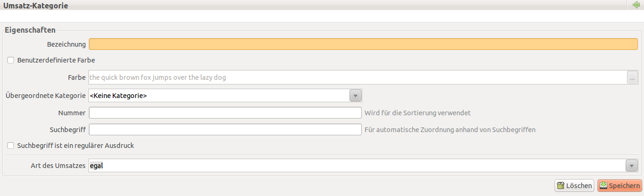Save the category with Speichern
644x196 pixels.
tap(619, 186)
